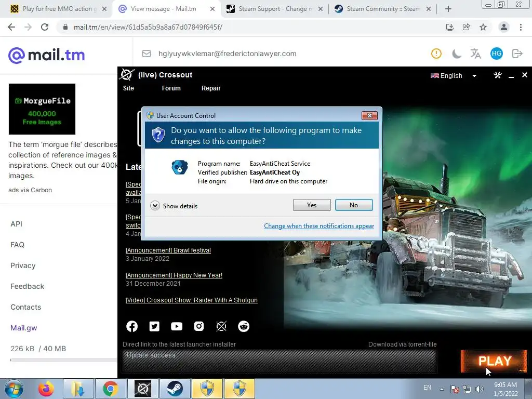Click the taskbar clock 9:05 AM
The image size is (532, 399).
(x=506, y=389)
